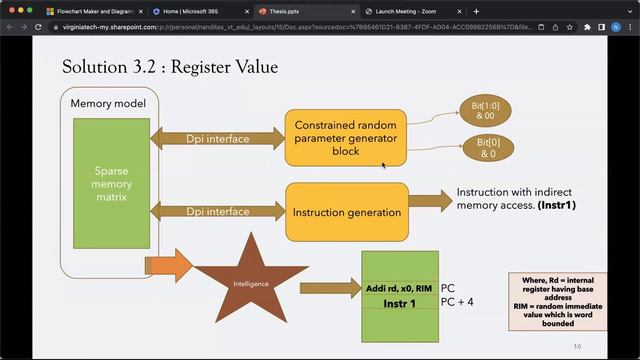Click the 'Bit[1:0] & 00' oval
Screen dimensions: 640x360
pyautogui.click(x=485, y=111)
